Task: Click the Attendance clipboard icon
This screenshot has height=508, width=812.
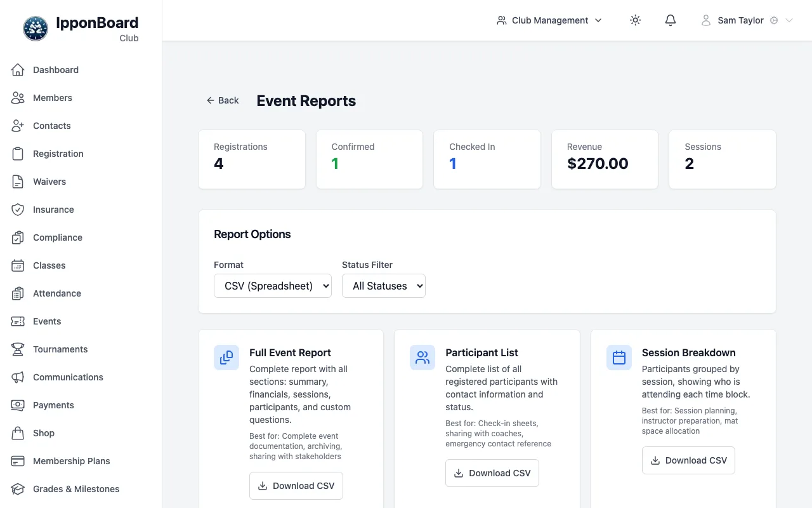Action: point(18,293)
